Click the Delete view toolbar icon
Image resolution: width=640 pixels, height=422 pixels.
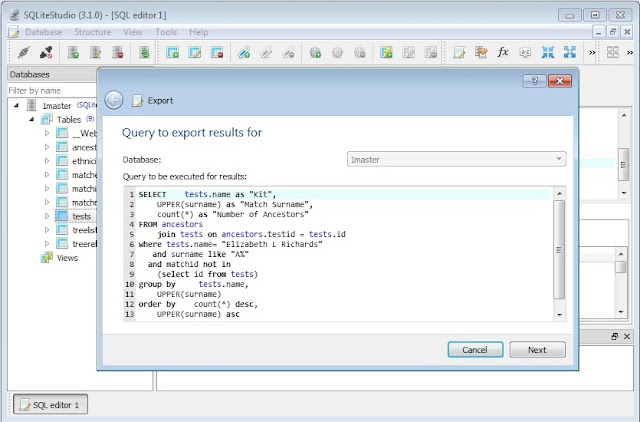[x=431, y=52]
